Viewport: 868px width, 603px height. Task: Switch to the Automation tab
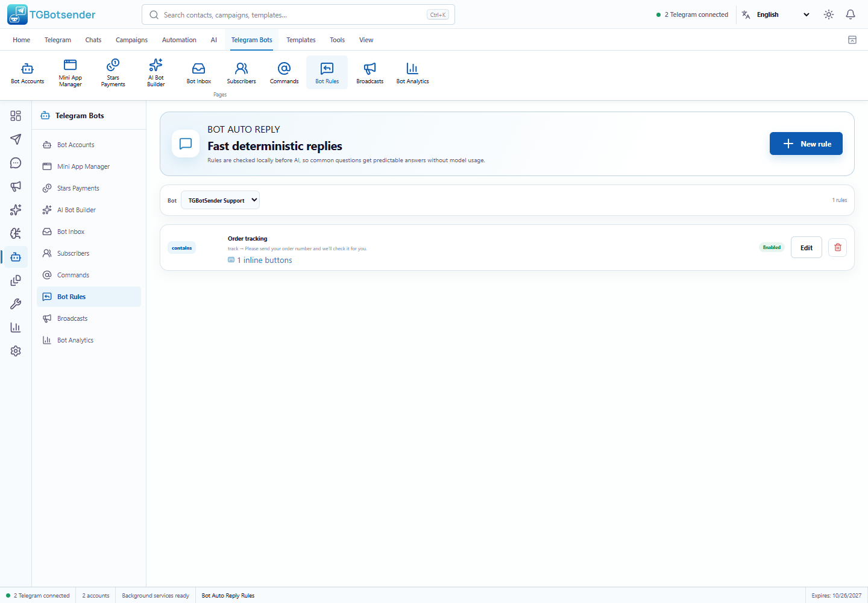pos(179,40)
